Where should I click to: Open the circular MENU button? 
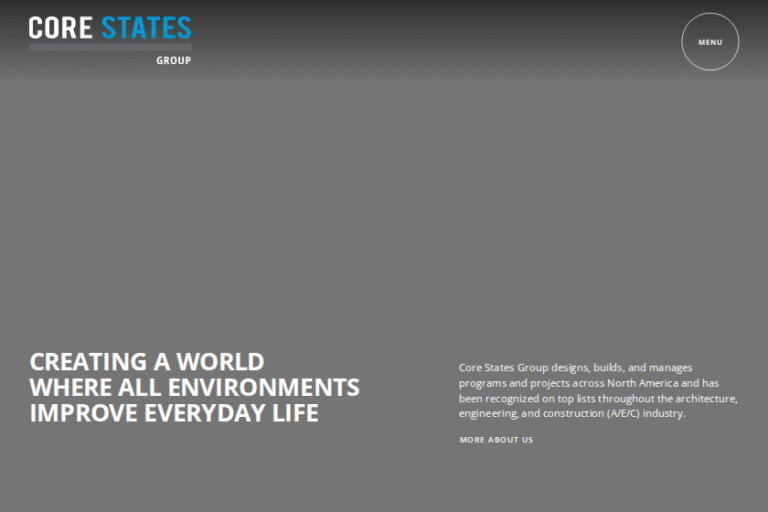click(710, 42)
